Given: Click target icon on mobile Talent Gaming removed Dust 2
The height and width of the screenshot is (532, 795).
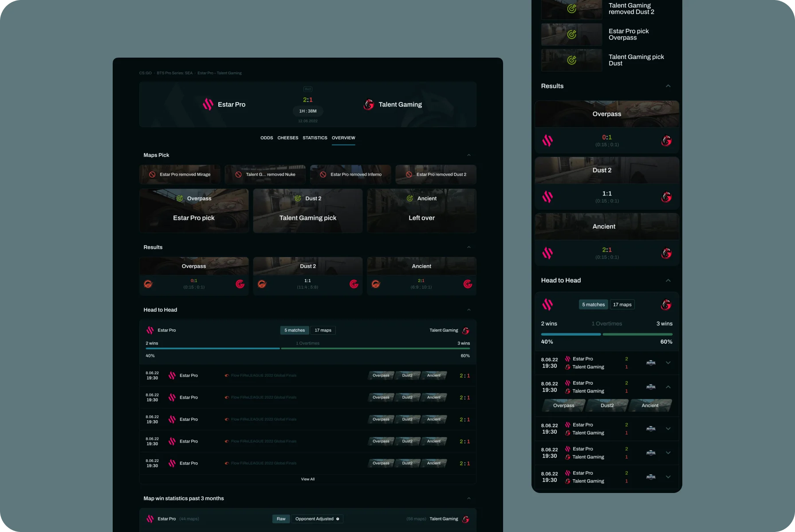Looking at the screenshot, I should tap(572, 8).
